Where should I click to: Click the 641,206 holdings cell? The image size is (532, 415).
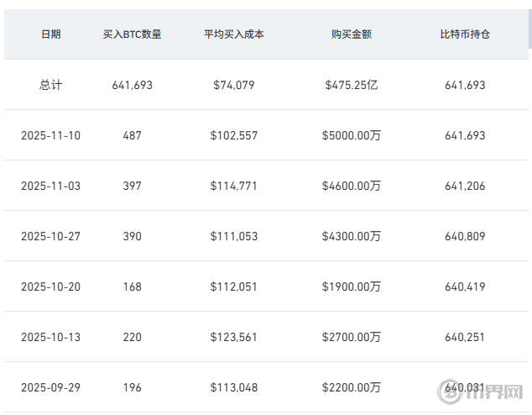(x=465, y=186)
